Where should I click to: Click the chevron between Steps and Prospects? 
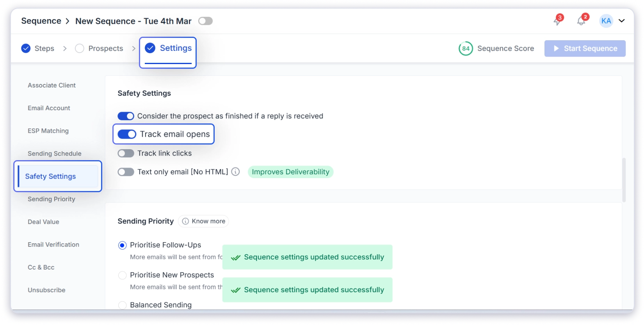[x=65, y=48]
